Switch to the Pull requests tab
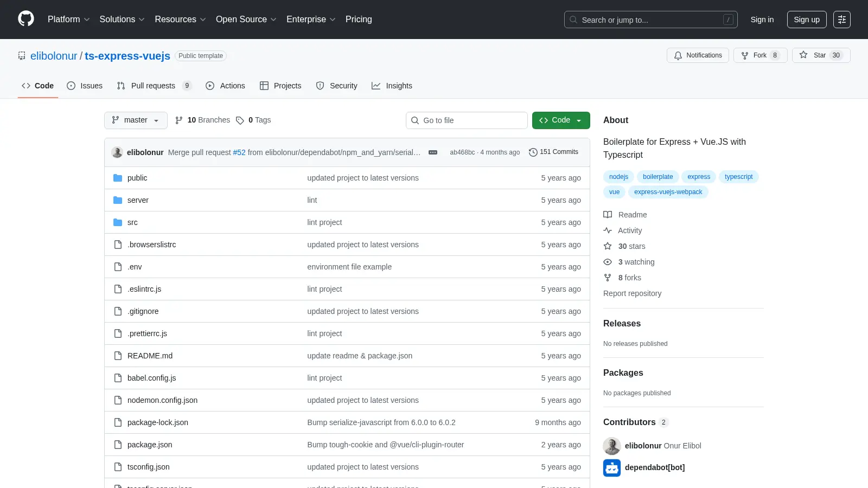 click(154, 86)
